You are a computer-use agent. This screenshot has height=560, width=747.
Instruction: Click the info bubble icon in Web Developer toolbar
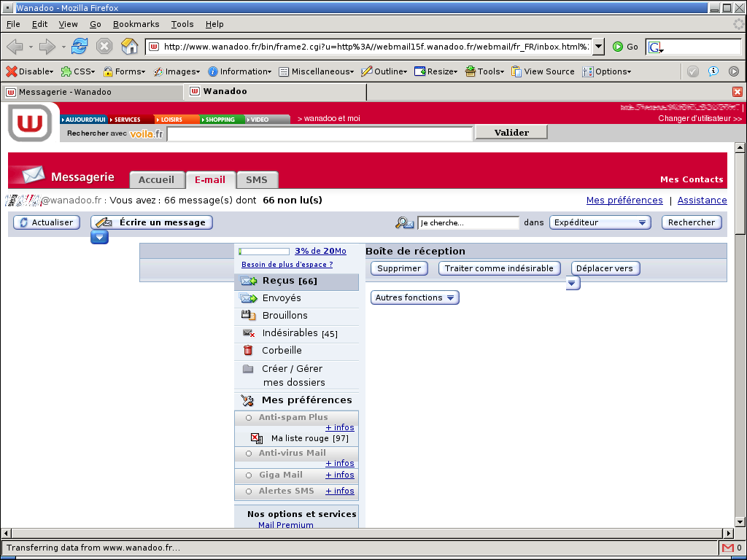click(x=713, y=71)
